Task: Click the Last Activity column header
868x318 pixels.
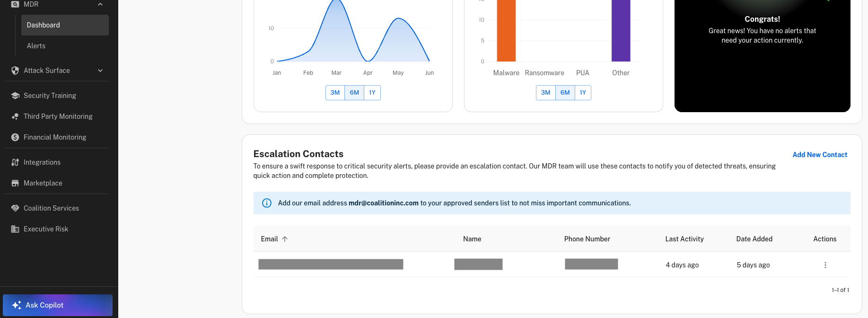Action: (684, 239)
